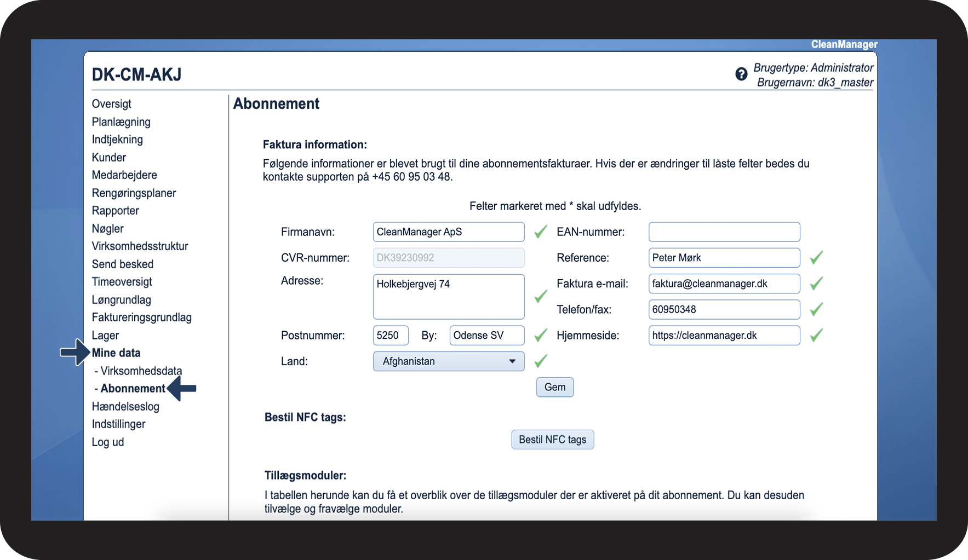Screen dimensions: 968x560
Task: Click the CleanManager brand text
Action: pos(844,44)
